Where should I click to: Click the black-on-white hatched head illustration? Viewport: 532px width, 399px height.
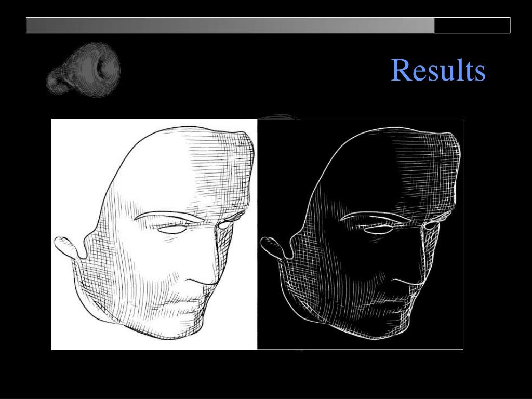tap(154, 234)
